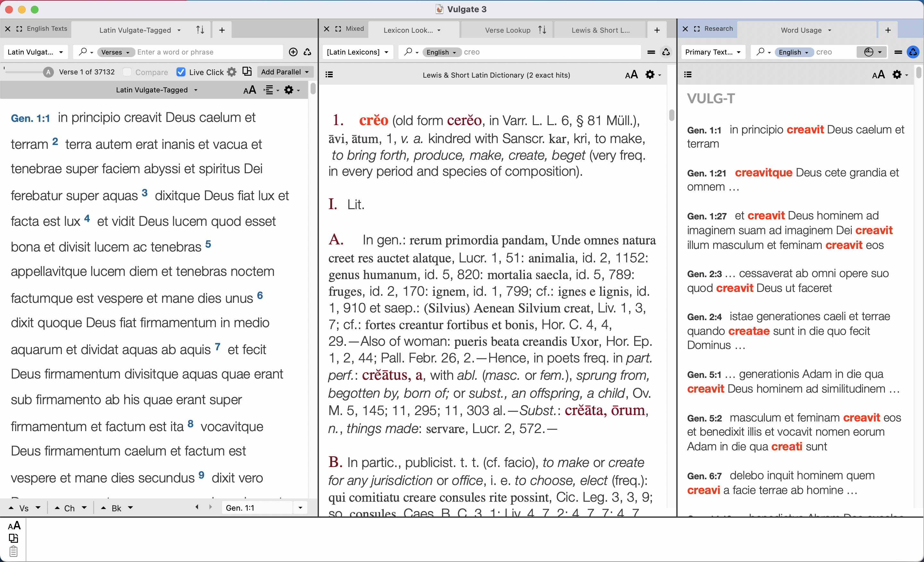Click the table of contents icon in Lexicon pane

click(x=329, y=75)
